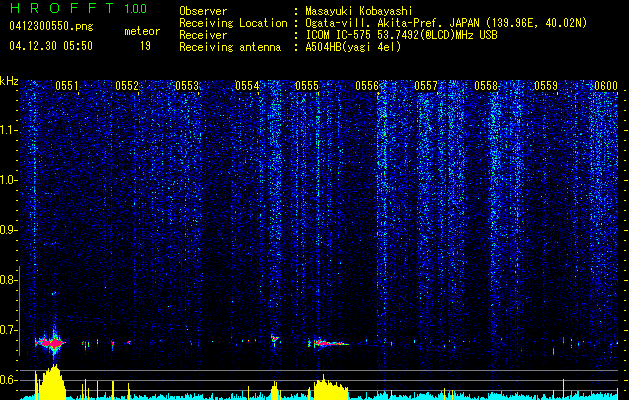Viewport: 629px width, 400px height.
Task: Click the date stamp 04.12.30 05:50
Action: coord(51,46)
